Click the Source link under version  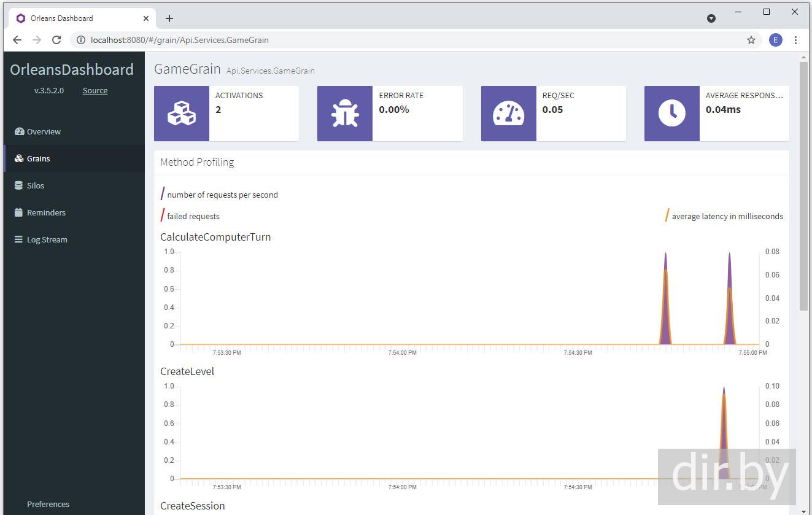click(95, 90)
